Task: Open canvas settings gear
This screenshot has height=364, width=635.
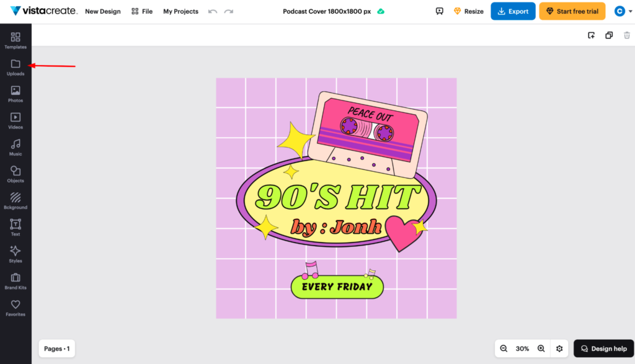Action: point(559,348)
